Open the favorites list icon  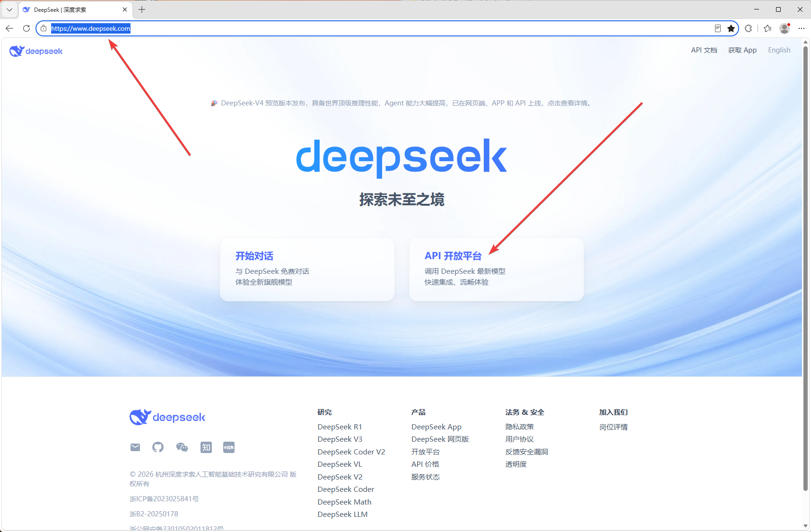click(767, 28)
